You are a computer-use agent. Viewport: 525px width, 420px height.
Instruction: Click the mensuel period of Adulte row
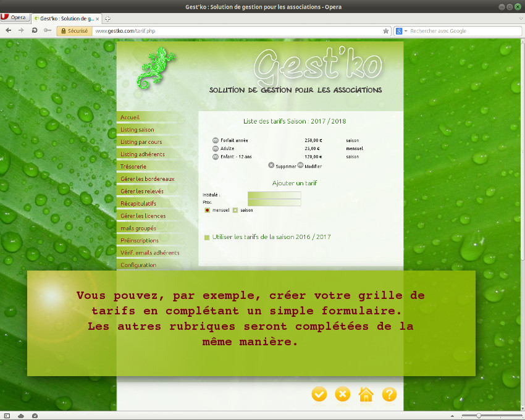(355, 148)
